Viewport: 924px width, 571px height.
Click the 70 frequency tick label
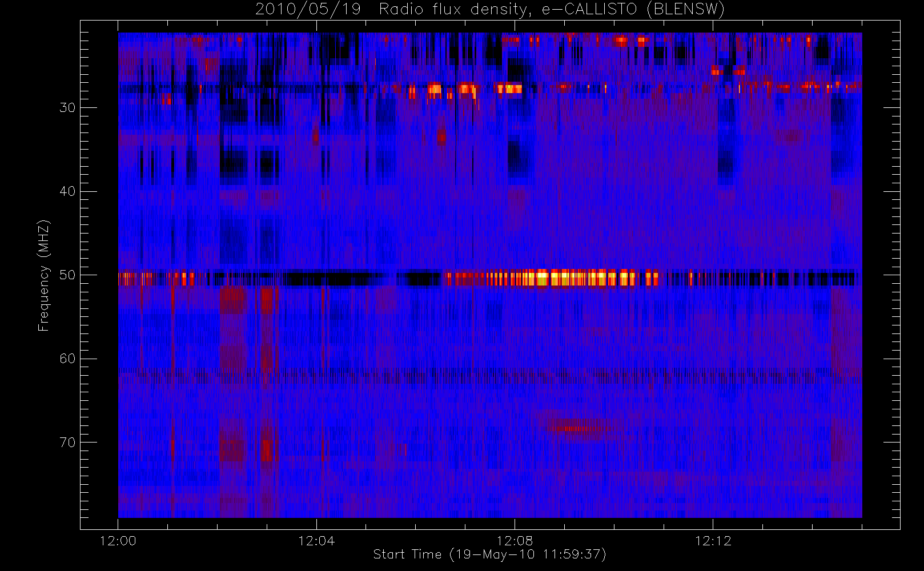(67, 443)
